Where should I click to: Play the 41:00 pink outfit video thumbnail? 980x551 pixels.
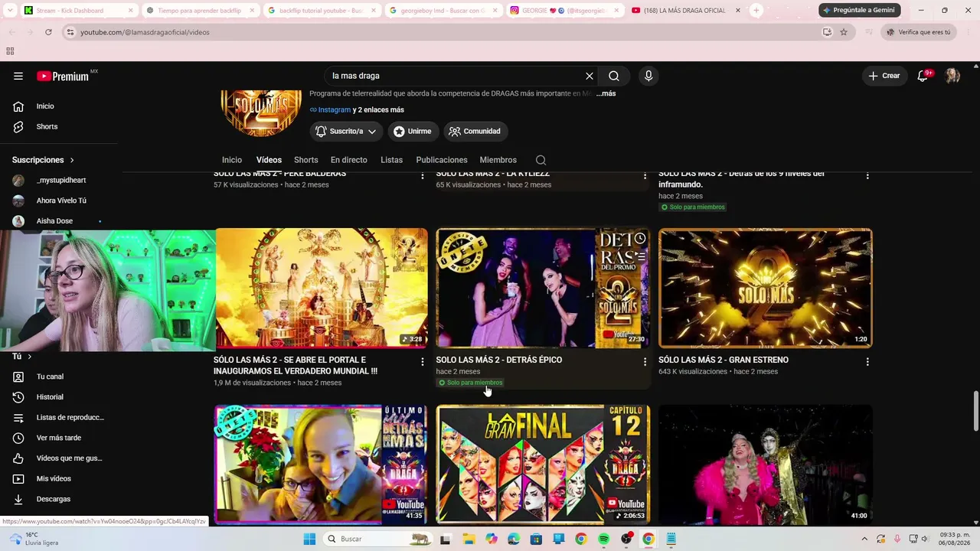point(765,465)
